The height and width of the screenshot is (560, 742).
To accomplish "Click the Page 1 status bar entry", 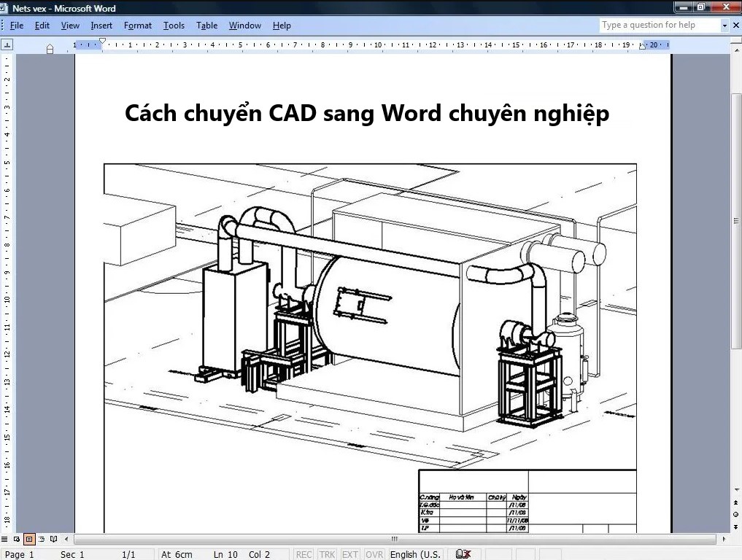I will click(x=20, y=554).
